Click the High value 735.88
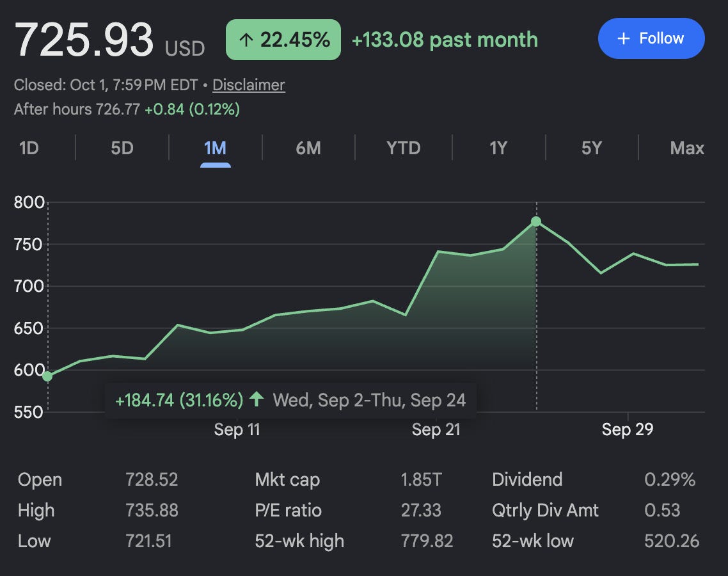The height and width of the screenshot is (576, 728). [152, 511]
